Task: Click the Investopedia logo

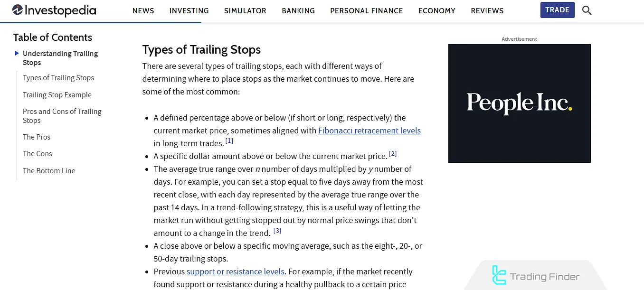Action: [54, 10]
